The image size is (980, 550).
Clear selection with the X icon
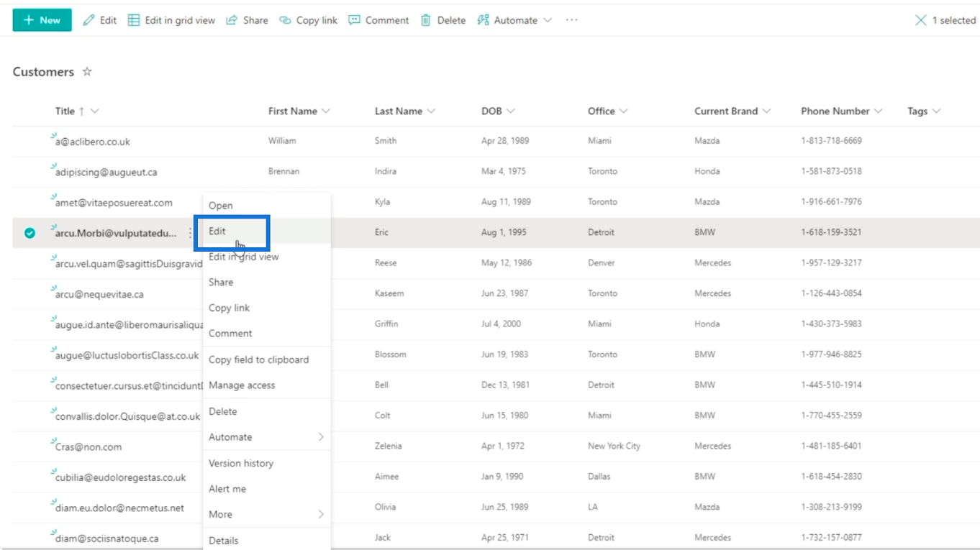click(920, 20)
